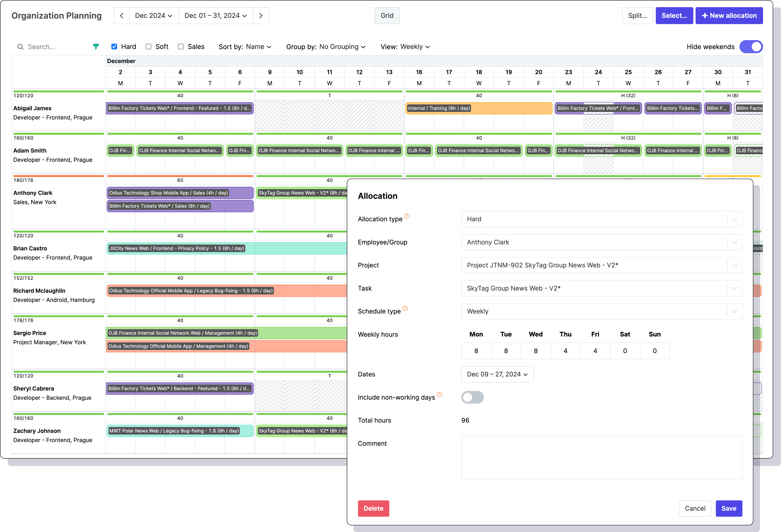Click employee name Sergio Price

pos(30,333)
